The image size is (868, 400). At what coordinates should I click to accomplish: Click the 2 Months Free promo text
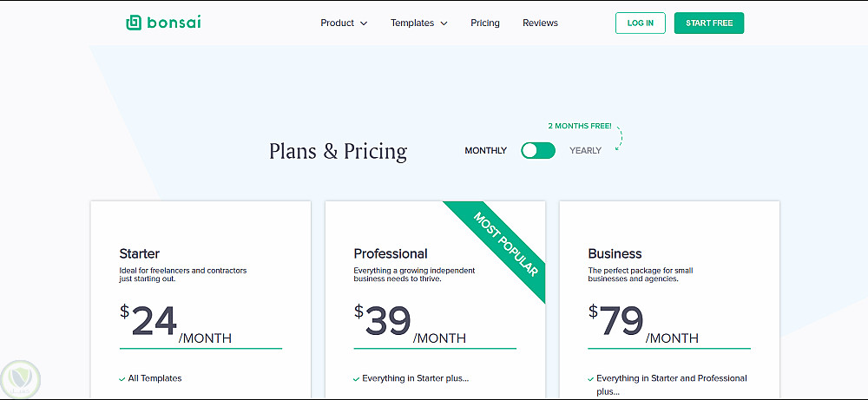pyautogui.click(x=580, y=126)
